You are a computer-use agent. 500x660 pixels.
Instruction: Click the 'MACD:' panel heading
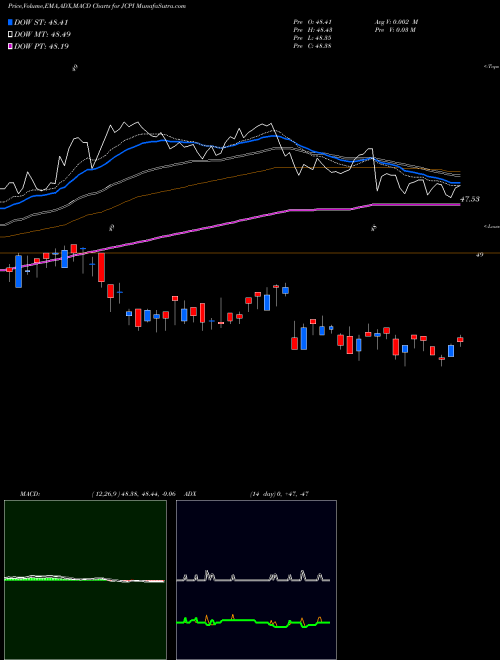coord(30,494)
